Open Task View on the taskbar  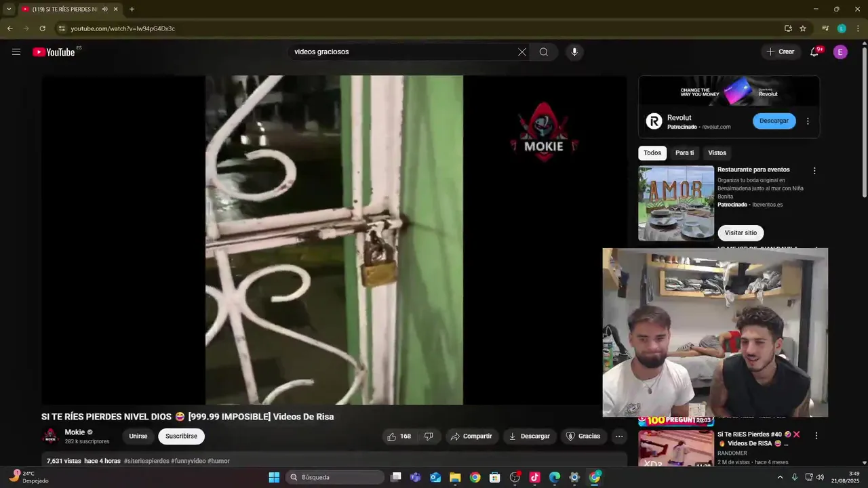(x=396, y=477)
